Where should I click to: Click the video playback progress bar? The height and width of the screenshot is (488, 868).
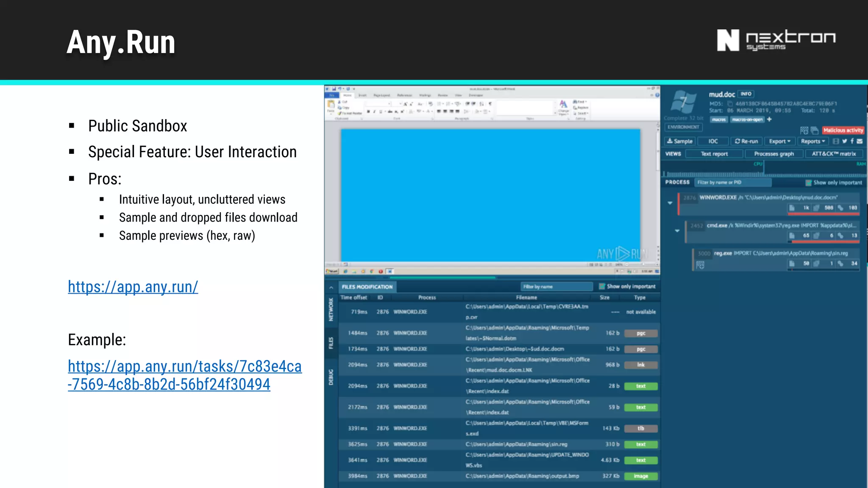click(x=492, y=278)
